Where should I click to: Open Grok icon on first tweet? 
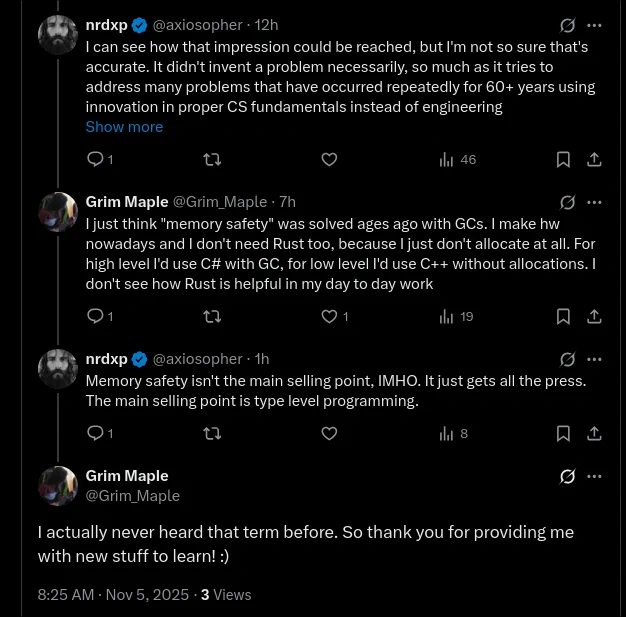(567, 25)
